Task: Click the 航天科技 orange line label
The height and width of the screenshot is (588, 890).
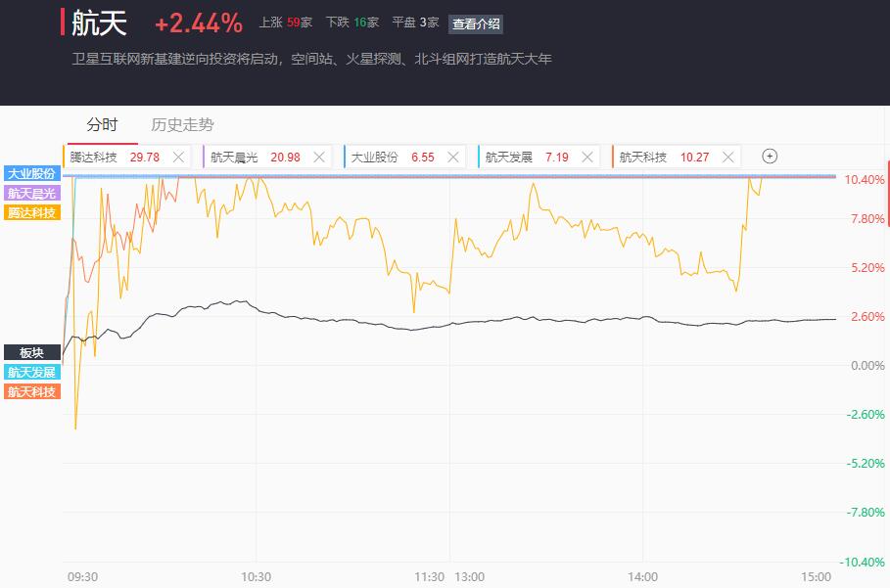Action: (31, 391)
